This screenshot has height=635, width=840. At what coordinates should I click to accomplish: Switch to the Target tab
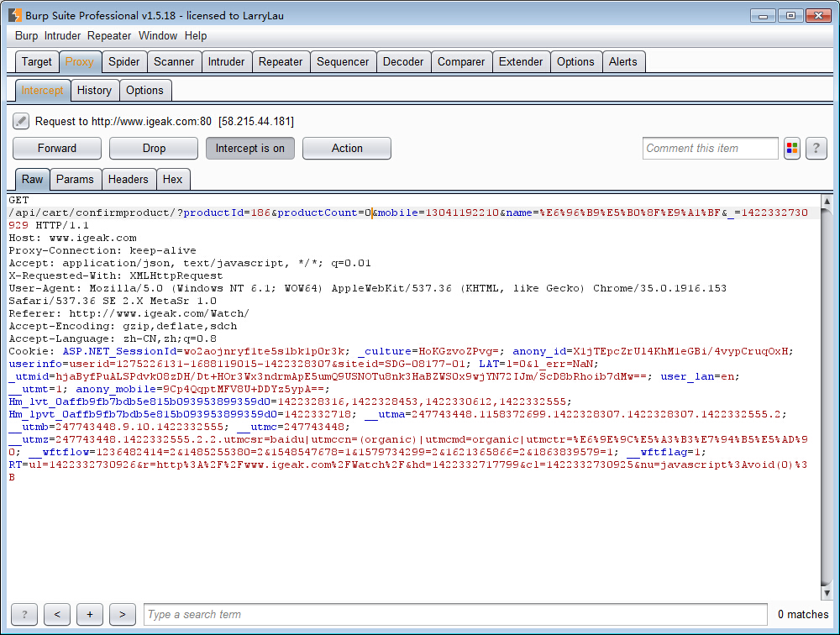coord(36,61)
